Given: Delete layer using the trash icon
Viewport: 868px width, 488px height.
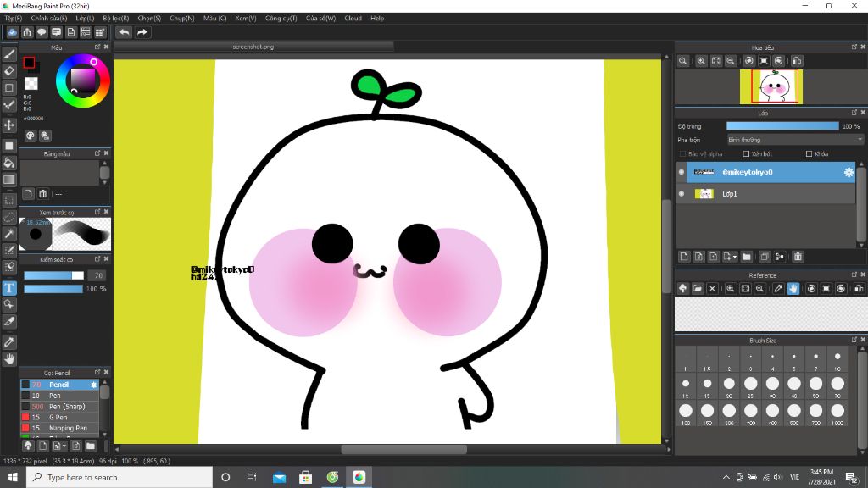Looking at the screenshot, I should pyautogui.click(x=798, y=257).
